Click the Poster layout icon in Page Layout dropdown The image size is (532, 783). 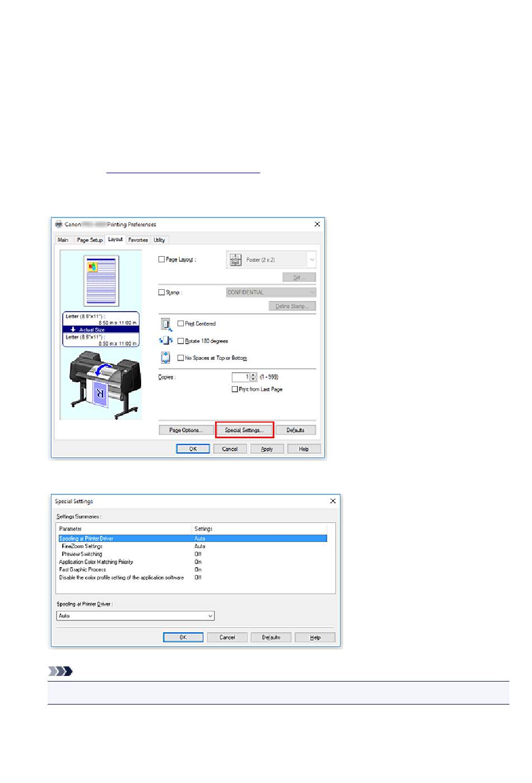(236, 260)
